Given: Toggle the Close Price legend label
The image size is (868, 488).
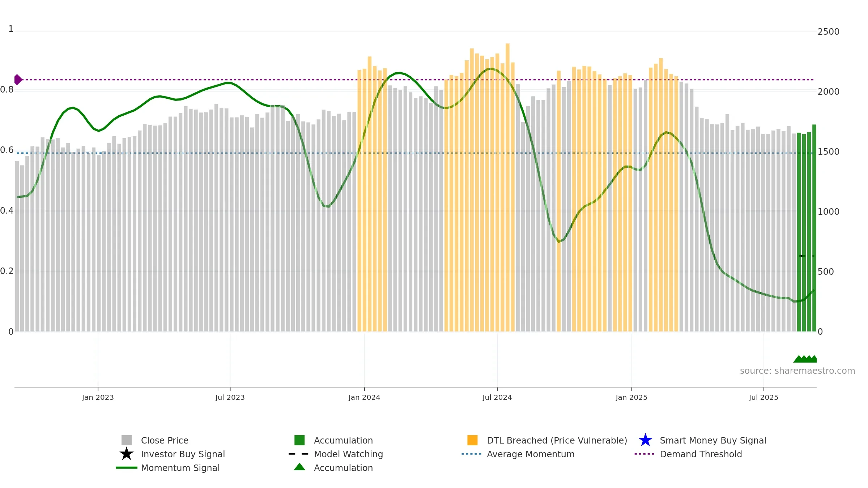Looking at the screenshot, I should 165,440.
